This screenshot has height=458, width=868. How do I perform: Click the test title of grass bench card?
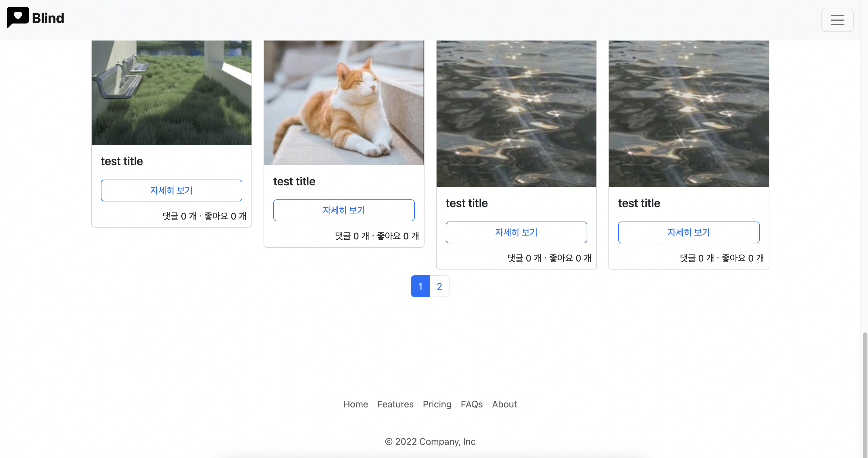click(122, 161)
